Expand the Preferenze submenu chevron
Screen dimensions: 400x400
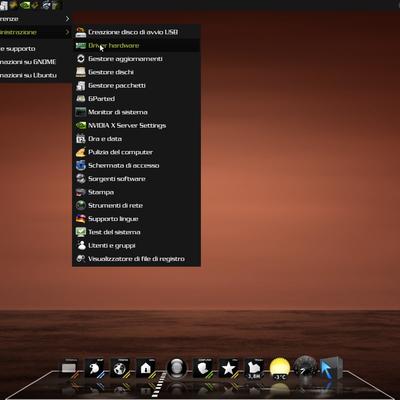[67, 19]
